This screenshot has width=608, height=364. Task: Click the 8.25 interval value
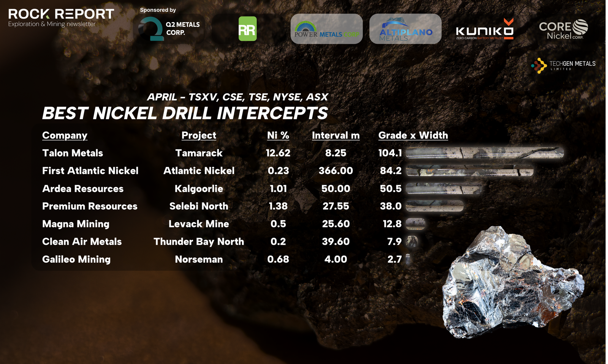[x=336, y=153]
